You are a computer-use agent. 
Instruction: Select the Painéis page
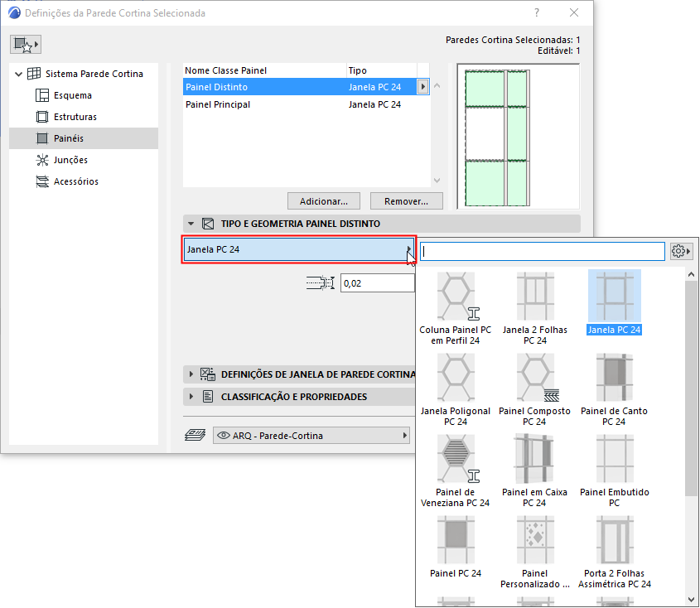point(84,138)
